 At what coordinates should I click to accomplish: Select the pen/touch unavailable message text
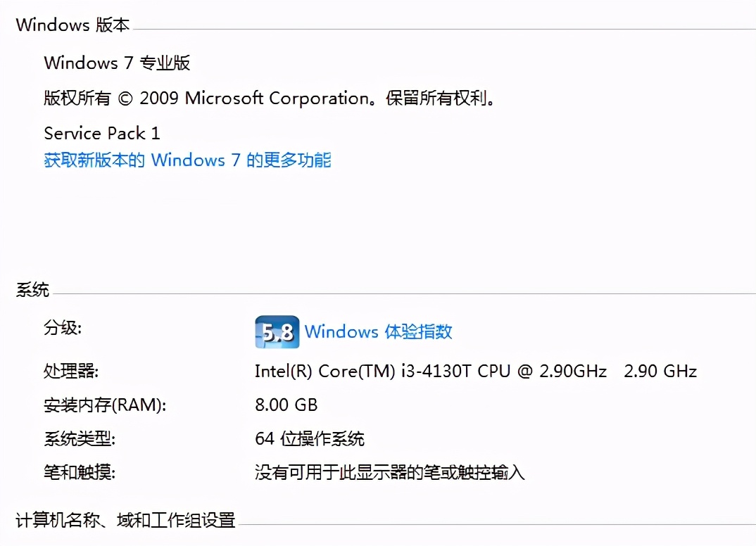389,473
